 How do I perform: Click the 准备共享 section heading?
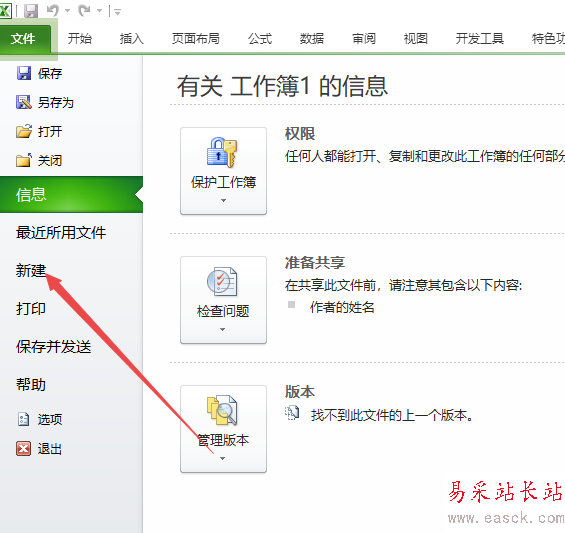(315, 263)
